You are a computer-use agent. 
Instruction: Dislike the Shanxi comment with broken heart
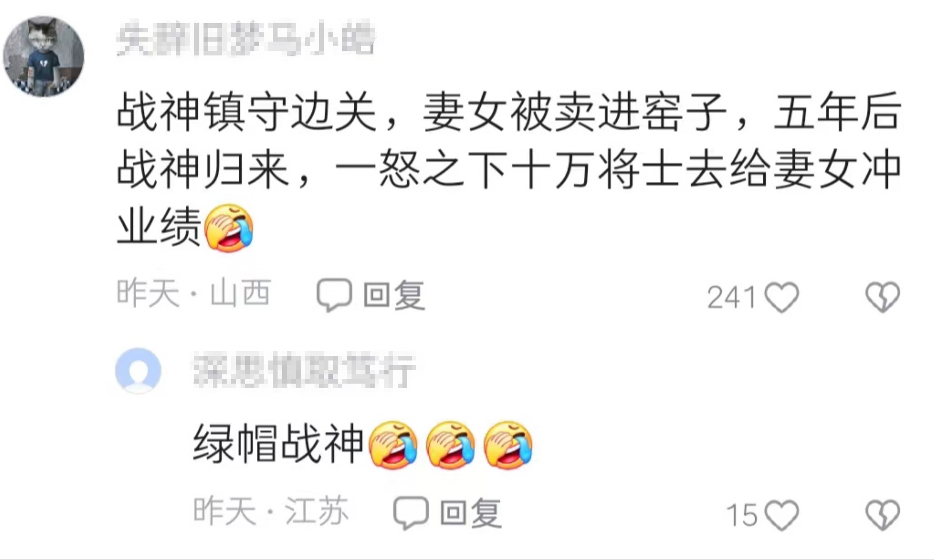pyautogui.click(x=882, y=297)
